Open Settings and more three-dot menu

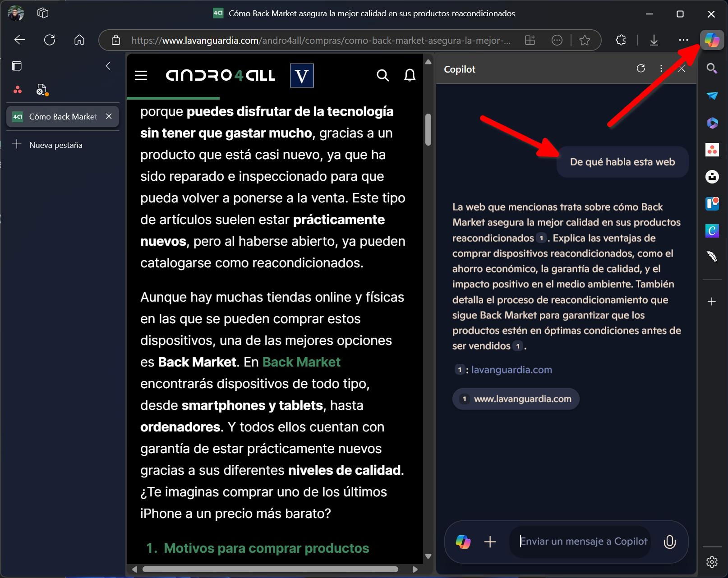point(683,40)
